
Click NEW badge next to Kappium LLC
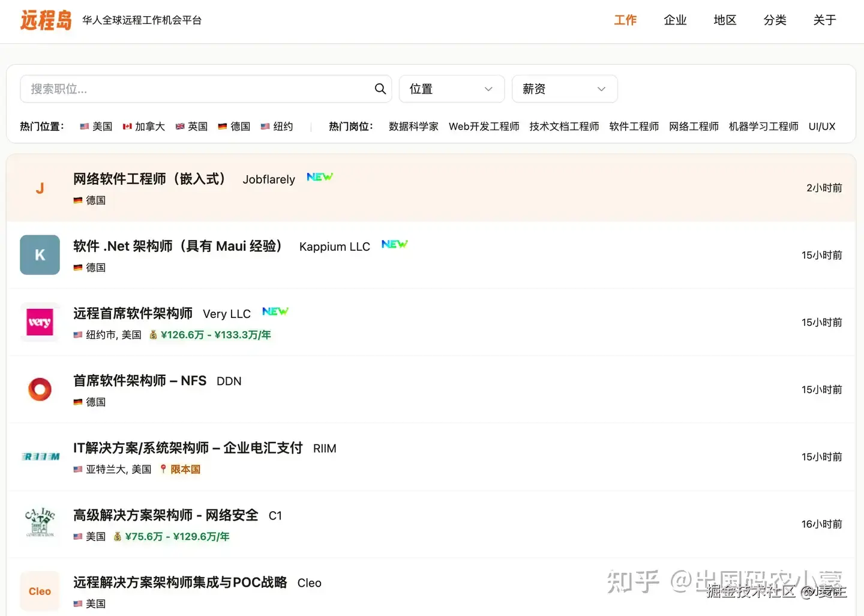[x=394, y=244]
